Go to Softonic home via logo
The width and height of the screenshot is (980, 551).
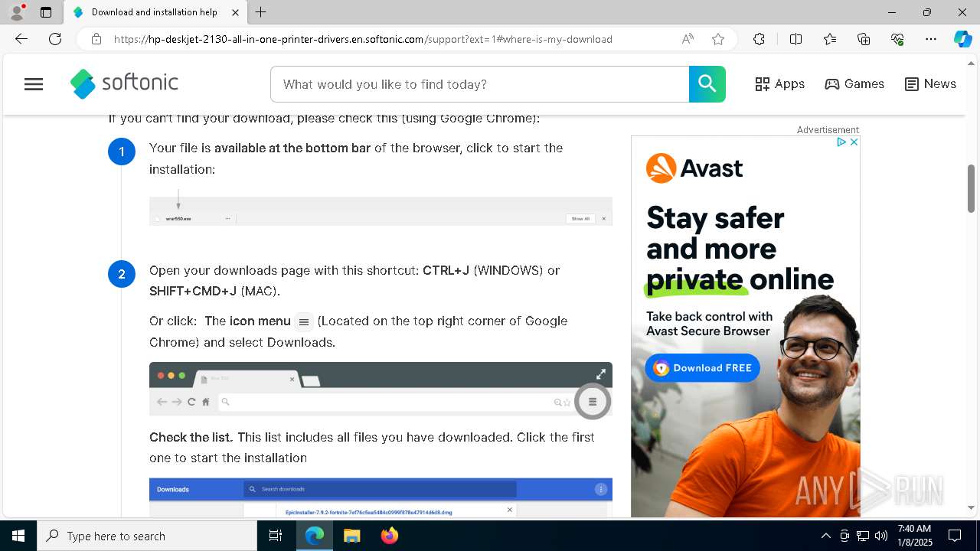pos(124,83)
